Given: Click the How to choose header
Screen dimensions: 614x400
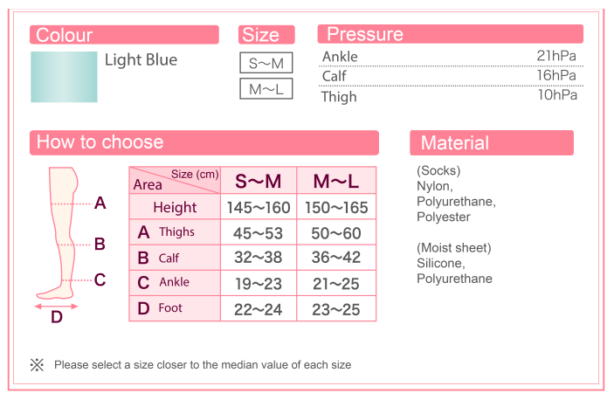Looking at the screenshot, I should (204, 143).
